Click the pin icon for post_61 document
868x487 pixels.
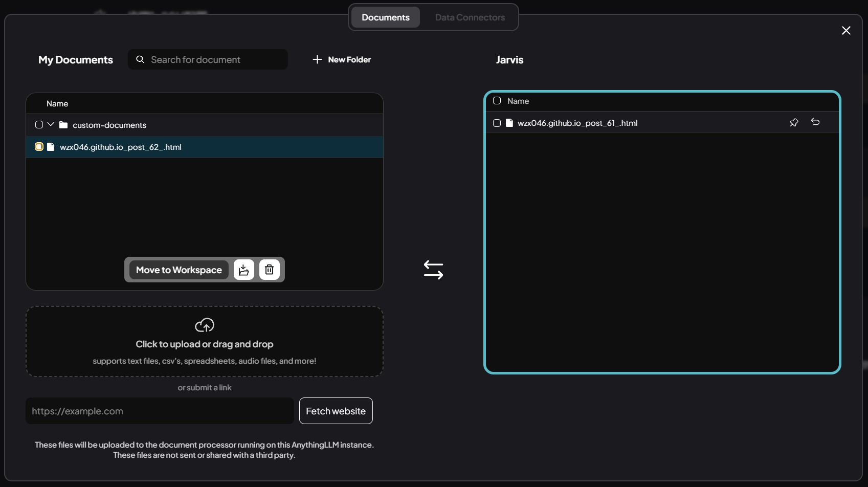coord(794,123)
